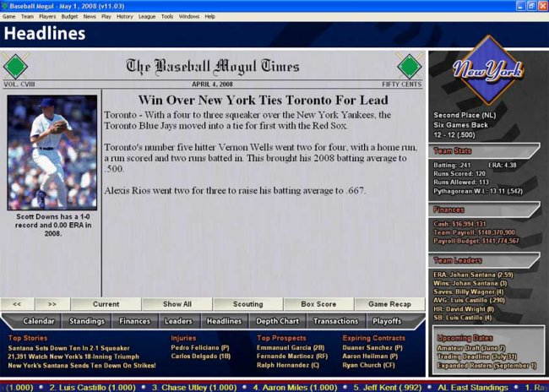The image size is (549, 392).
Task: Select expiring contract Aaron Heilman
Action: pyautogui.click(x=370, y=357)
